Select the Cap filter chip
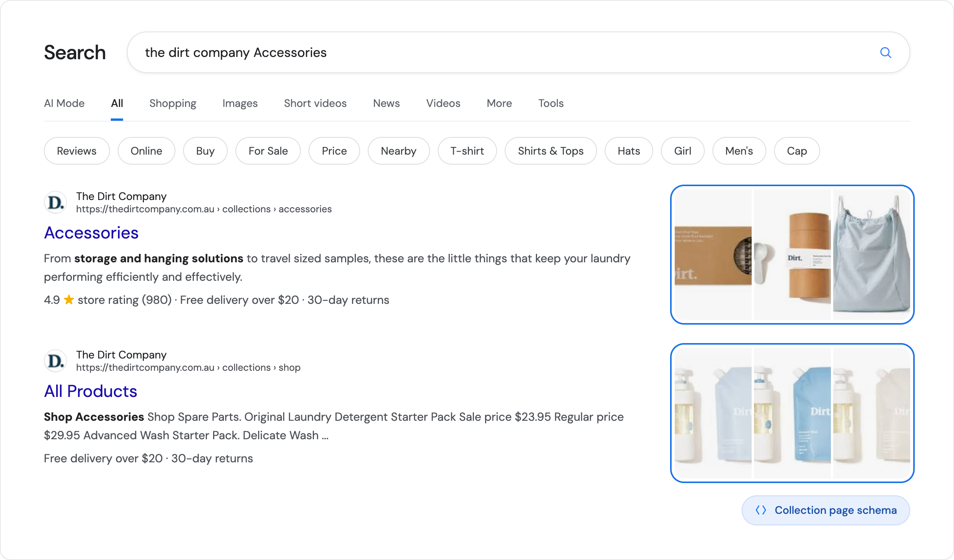The height and width of the screenshot is (560, 954). pos(797,151)
